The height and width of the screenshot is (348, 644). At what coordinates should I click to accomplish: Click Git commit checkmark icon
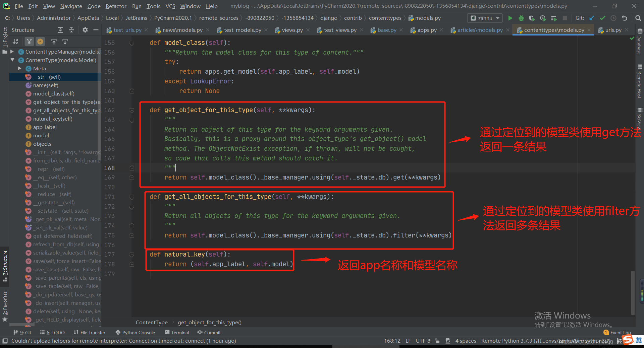(603, 18)
